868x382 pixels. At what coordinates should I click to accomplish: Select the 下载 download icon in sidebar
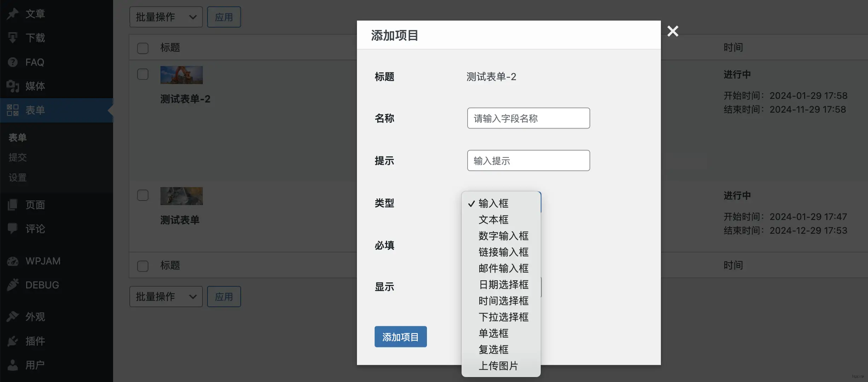point(13,37)
